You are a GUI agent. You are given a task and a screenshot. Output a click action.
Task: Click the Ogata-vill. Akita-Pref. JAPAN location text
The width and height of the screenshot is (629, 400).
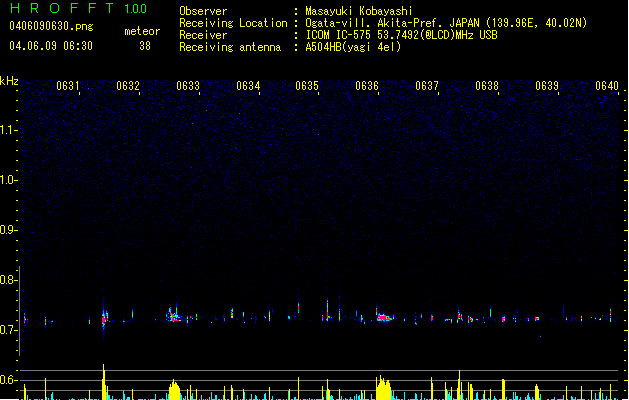pyautogui.click(x=446, y=23)
